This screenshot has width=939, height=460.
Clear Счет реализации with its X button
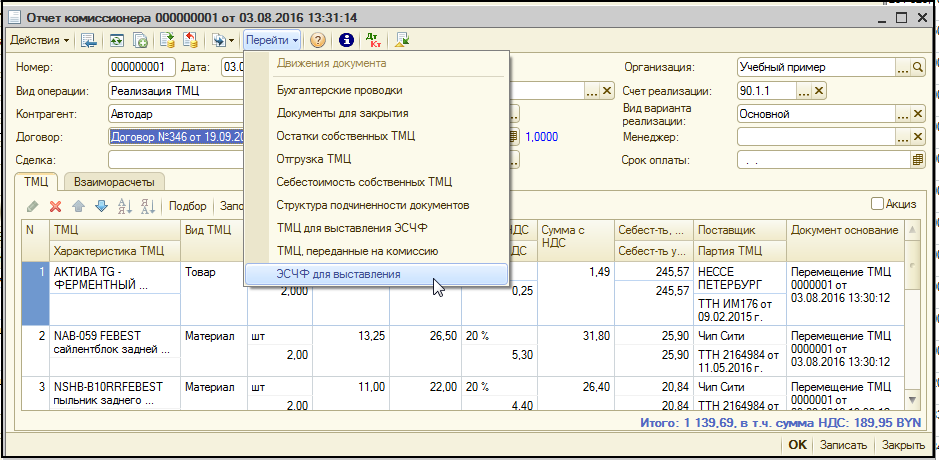pyautogui.click(x=819, y=91)
